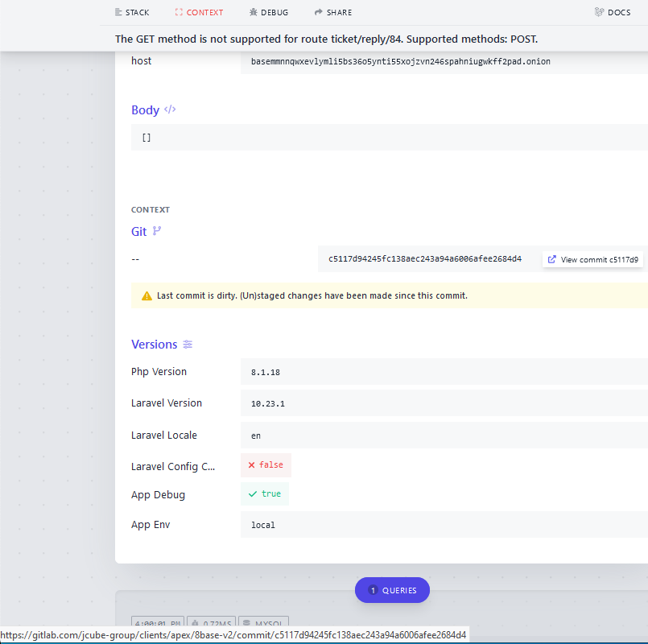Image resolution: width=648 pixels, height=644 pixels.
Task: Click the Php Version label
Action: 159,372
